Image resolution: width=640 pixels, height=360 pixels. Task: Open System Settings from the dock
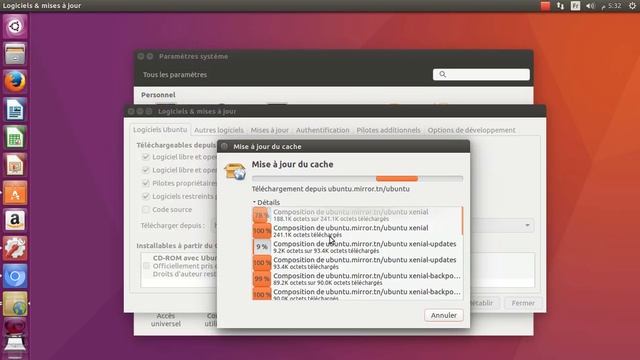pos(15,248)
